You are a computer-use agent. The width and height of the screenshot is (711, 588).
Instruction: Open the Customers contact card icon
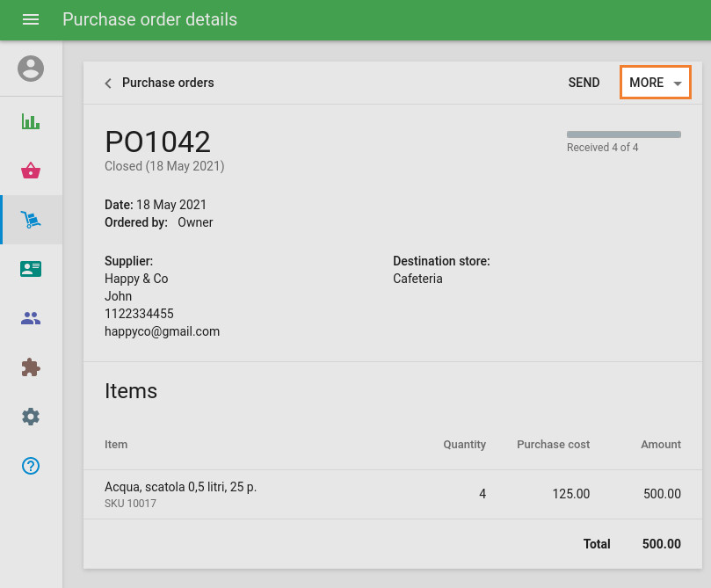tap(31, 269)
